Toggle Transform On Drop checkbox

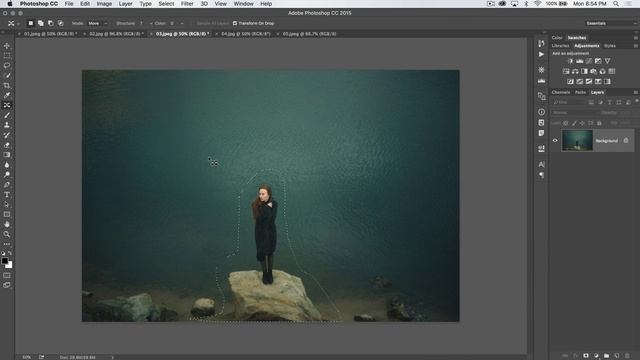[x=235, y=23]
